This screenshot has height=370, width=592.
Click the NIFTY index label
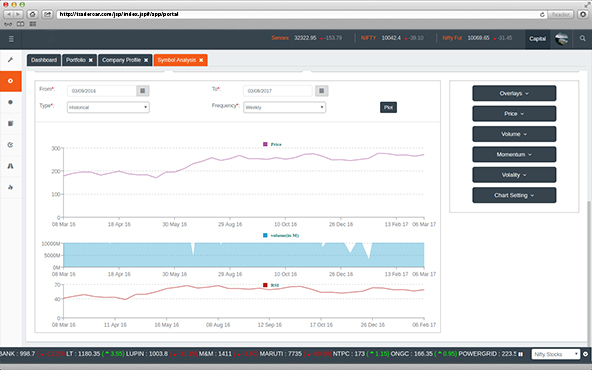(368, 38)
